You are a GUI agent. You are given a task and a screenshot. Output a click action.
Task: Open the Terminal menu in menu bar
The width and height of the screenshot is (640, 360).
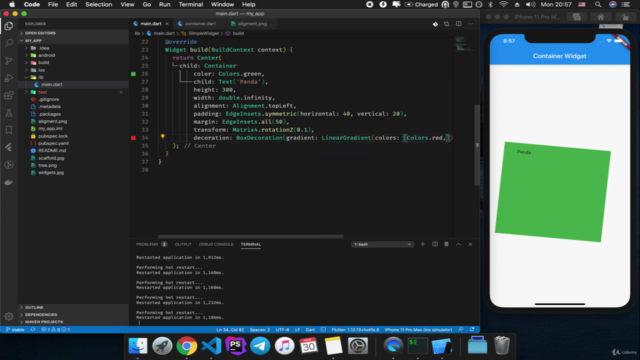click(x=191, y=4)
